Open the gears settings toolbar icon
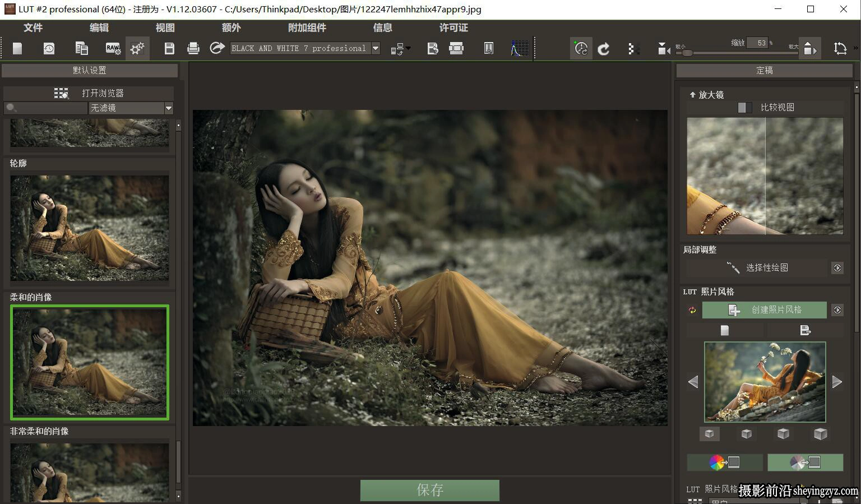861x504 pixels. click(137, 49)
